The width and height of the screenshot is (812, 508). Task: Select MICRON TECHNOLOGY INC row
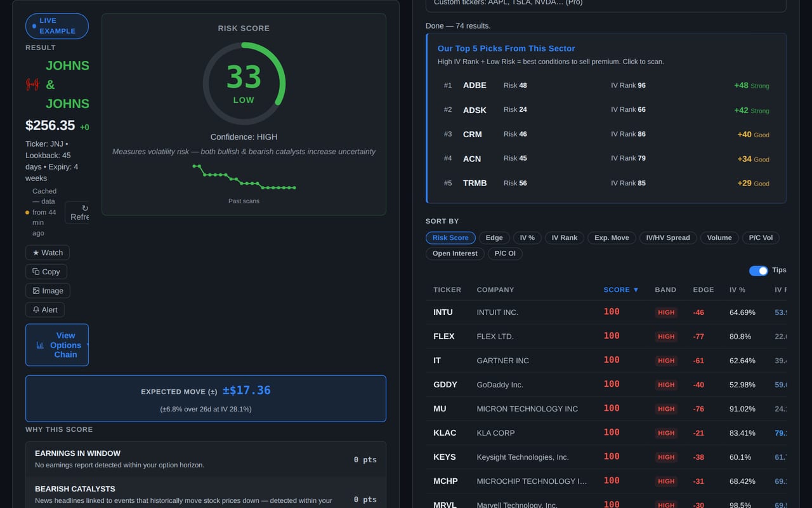click(x=606, y=409)
